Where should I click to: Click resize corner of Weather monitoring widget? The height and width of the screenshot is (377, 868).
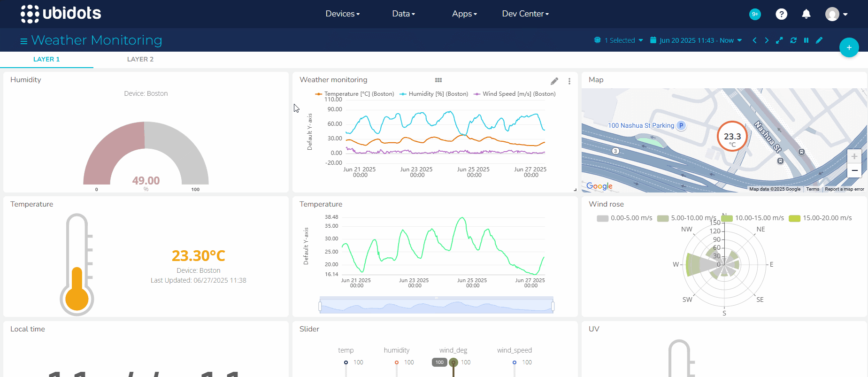pos(575,190)
